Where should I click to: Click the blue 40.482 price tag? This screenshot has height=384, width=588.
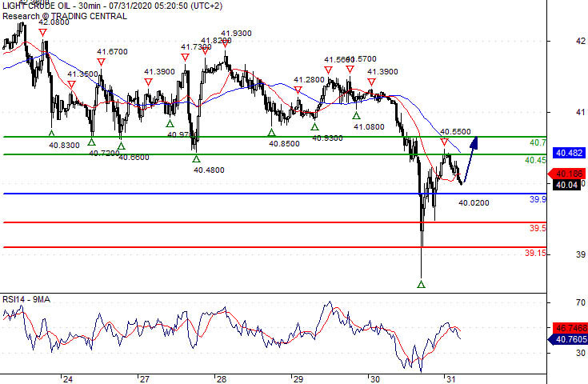pyautogui.click(x=570, y=153)
